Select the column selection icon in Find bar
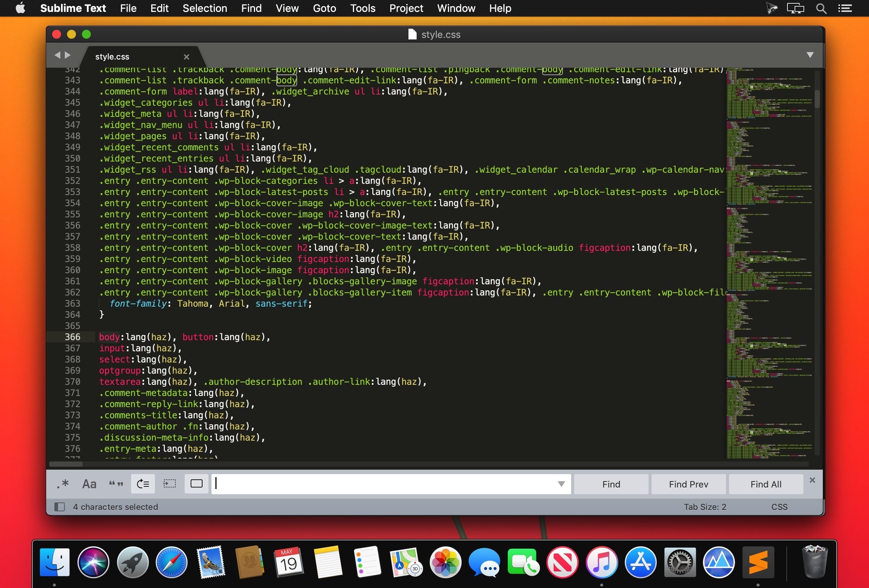869x588 pixels. click(170, 484)
